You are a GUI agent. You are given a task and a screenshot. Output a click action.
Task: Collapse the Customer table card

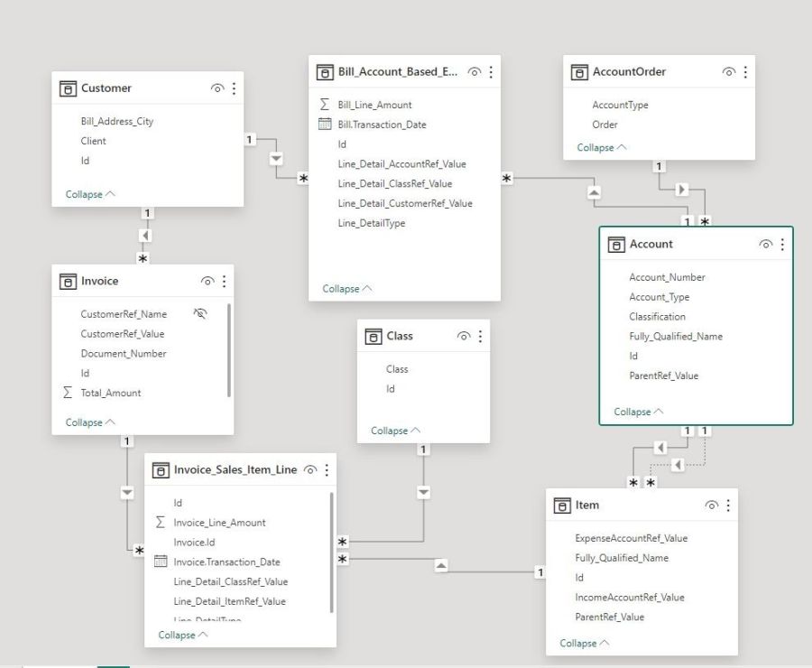coord(90,194)
